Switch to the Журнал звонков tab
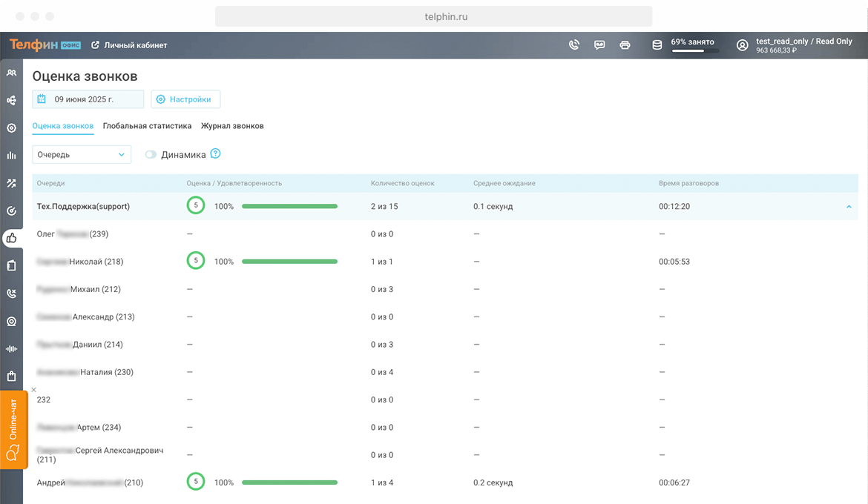Viewport: 868px width, 504px height. click(x=232, y=126)
